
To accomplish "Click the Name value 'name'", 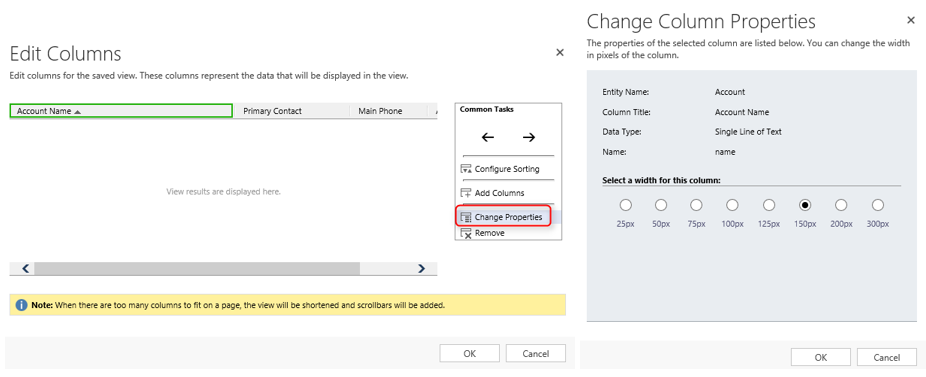I will click(725, 152).
